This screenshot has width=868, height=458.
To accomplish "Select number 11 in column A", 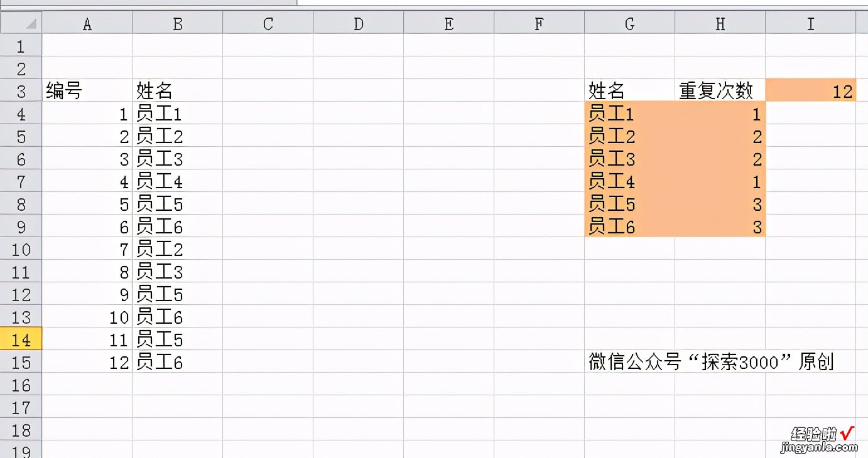I will [87, 339].
